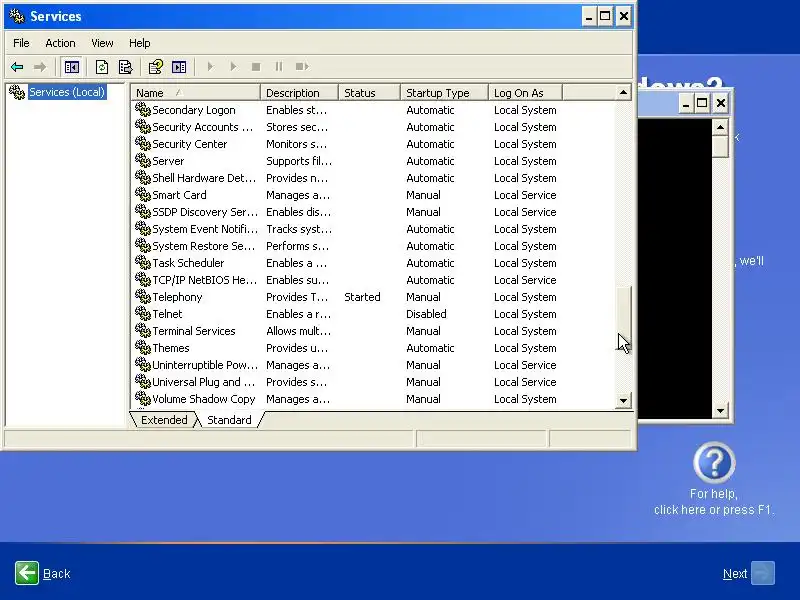Click the Stop Service square icon

click(x=256, y=67)
